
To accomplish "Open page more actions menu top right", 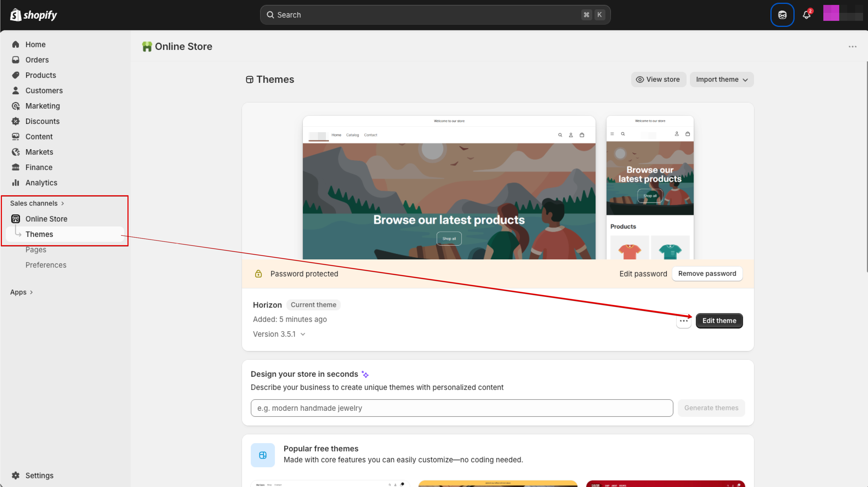I will click(852, 47).
